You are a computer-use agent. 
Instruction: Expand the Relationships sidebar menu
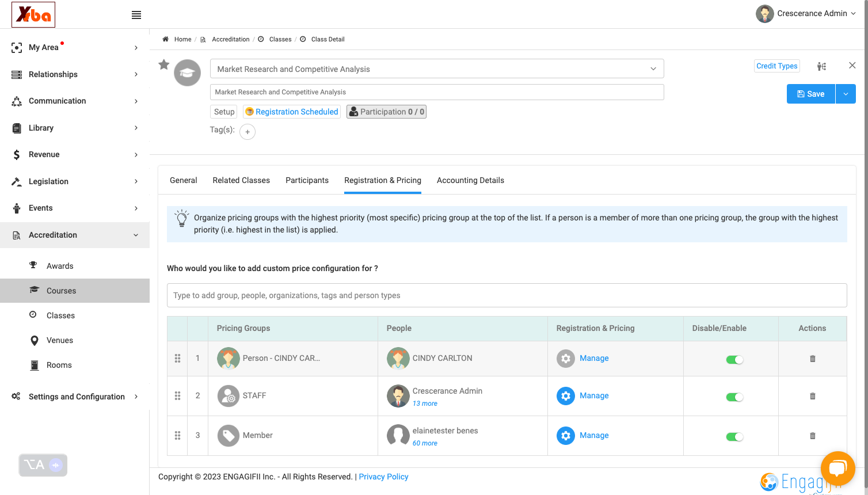[x=75, y=74]
